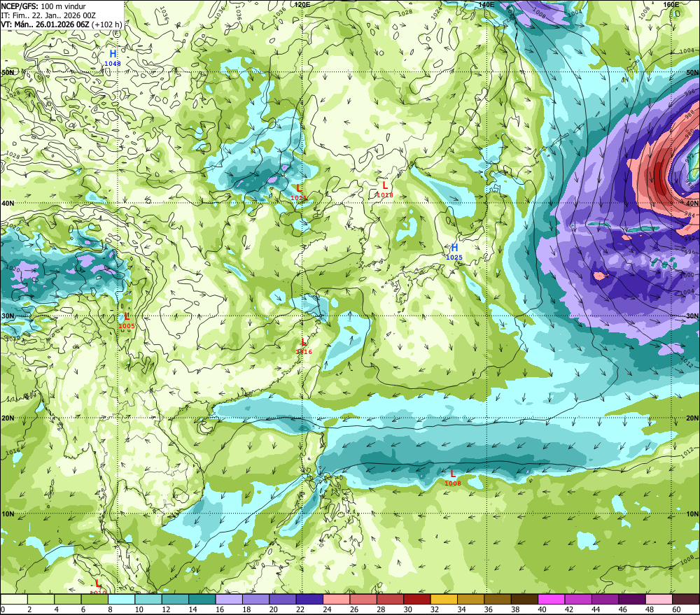Pick the 26–28 coral legend swatch
The image size is (700, 615).
point(363,599)
